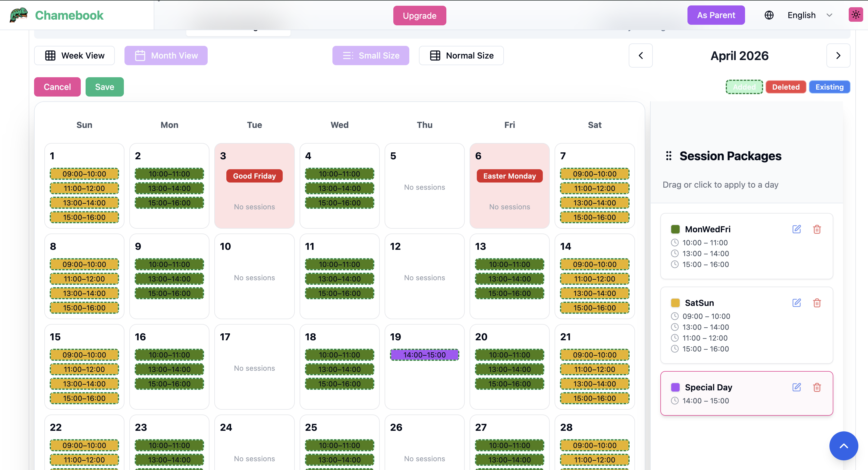Select 11:00–12:00 session on day 21

point(595,369)
